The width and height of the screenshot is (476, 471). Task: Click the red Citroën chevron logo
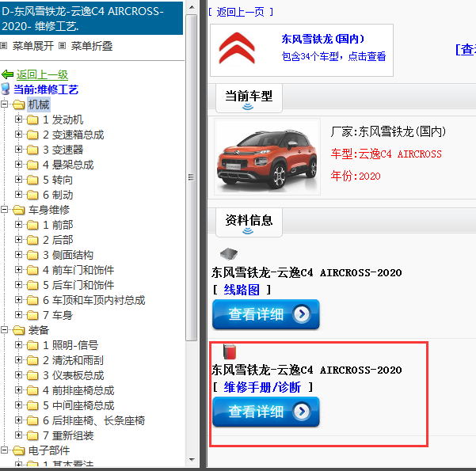pyautogui.click(x=237, y=48)
